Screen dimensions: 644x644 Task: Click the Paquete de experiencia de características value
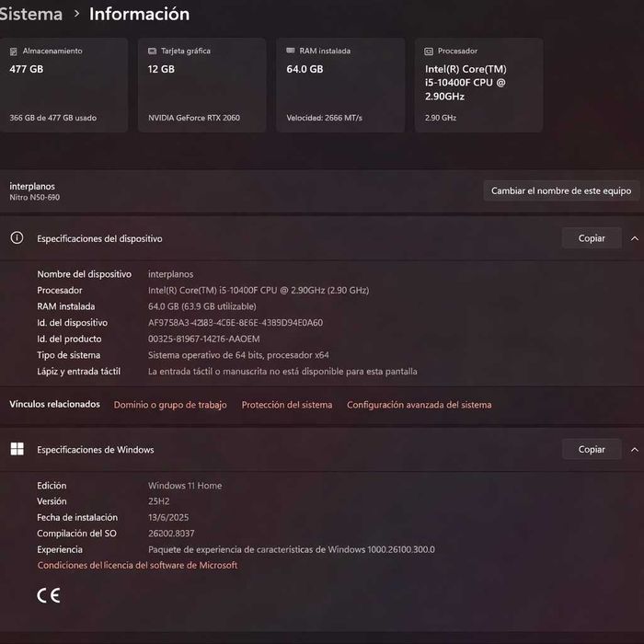pyautogui.click(x=292, y=549)
